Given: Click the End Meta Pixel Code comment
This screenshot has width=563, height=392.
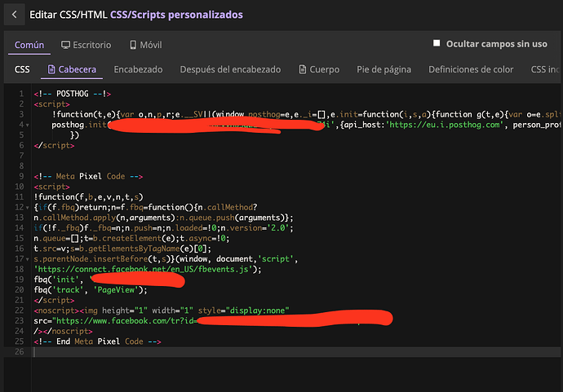Looking at the screenshot, I should click(97, 341).
